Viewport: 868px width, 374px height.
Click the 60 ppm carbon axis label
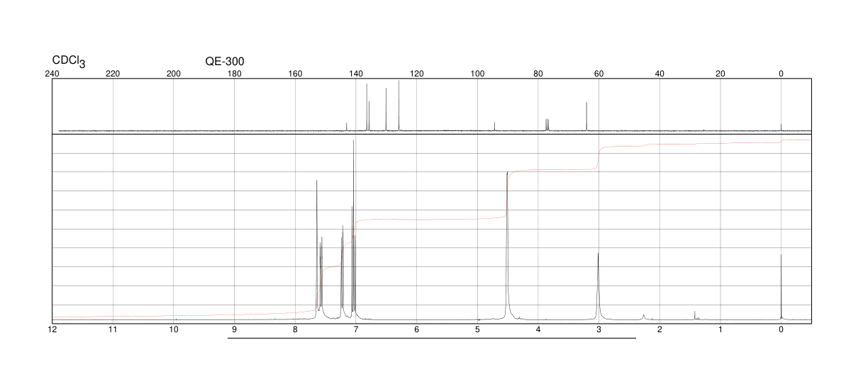coord(599,74)
